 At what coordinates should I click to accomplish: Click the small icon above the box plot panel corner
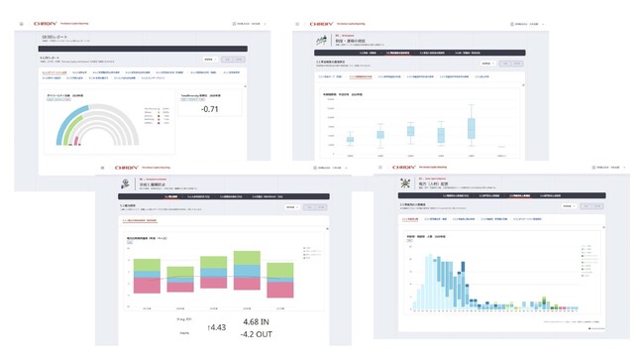(523, 85)
